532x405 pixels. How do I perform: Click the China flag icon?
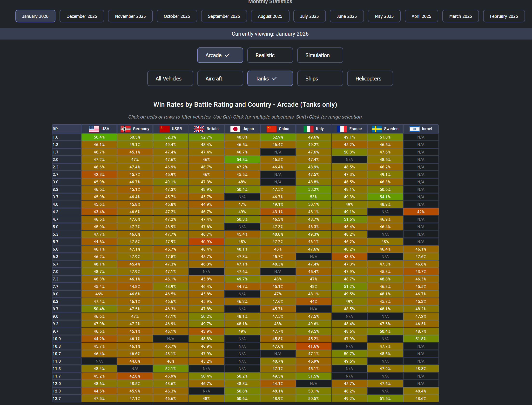(271, 129)
